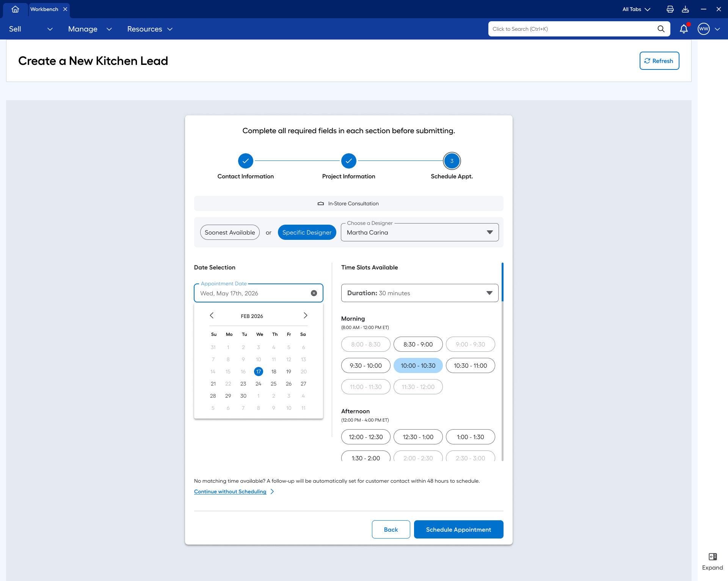This screenshot has height=581, width=728.
Task: Go to Project Information step
Action: tap(349, 161)
